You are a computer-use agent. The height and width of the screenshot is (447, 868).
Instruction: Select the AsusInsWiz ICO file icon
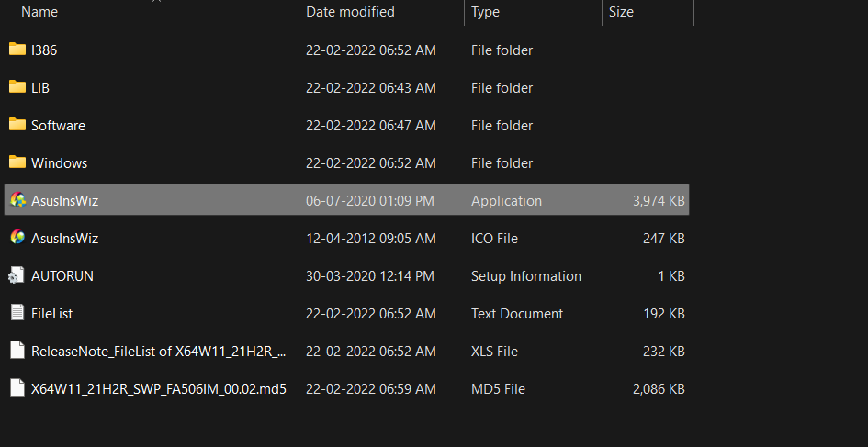tap(17, 238)
